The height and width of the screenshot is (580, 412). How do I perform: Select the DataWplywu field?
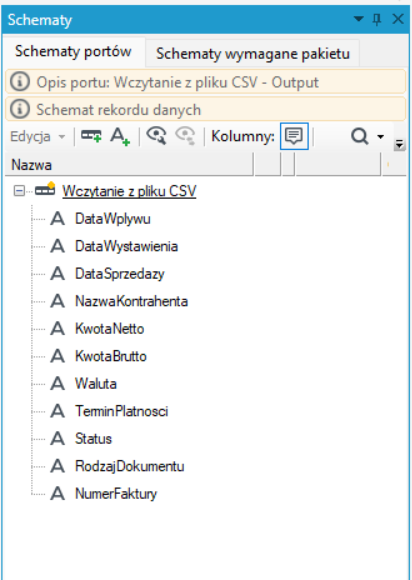[x=113, y=219]
